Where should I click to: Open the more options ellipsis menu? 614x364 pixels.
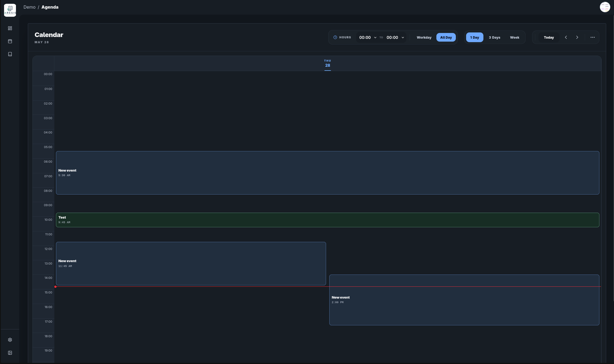[592, 37]
